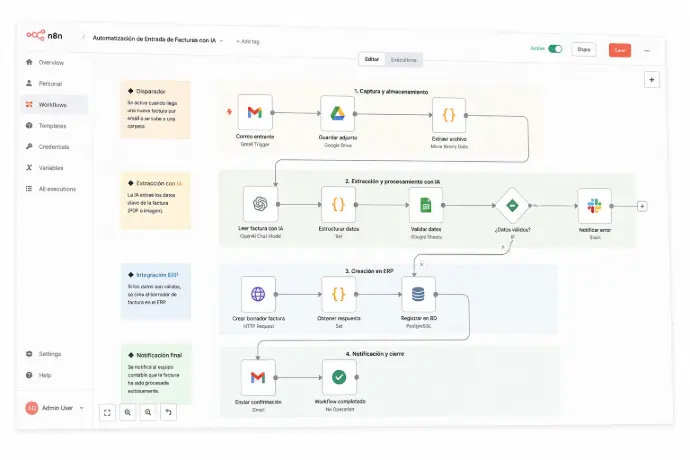Viewport: 690px width, 460px height.
Task: Select the Obtener respuesta Set node
Action: (x=338, y=294)
